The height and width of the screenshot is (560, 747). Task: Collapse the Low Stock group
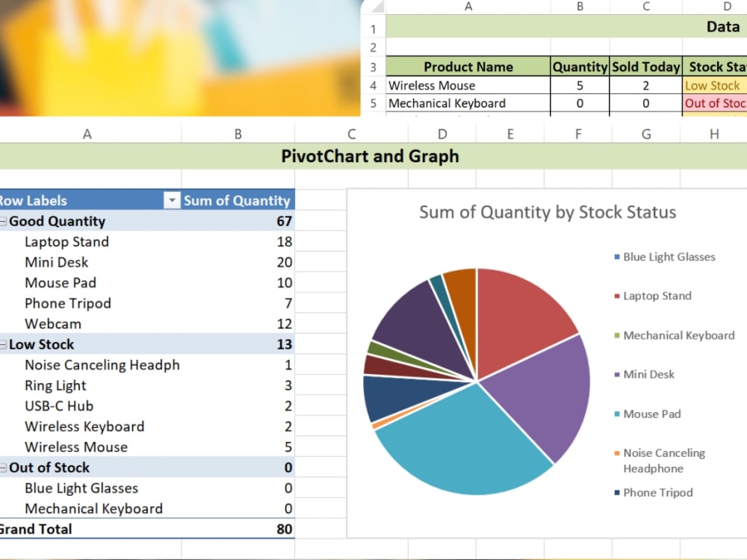(x=3, y=345)
